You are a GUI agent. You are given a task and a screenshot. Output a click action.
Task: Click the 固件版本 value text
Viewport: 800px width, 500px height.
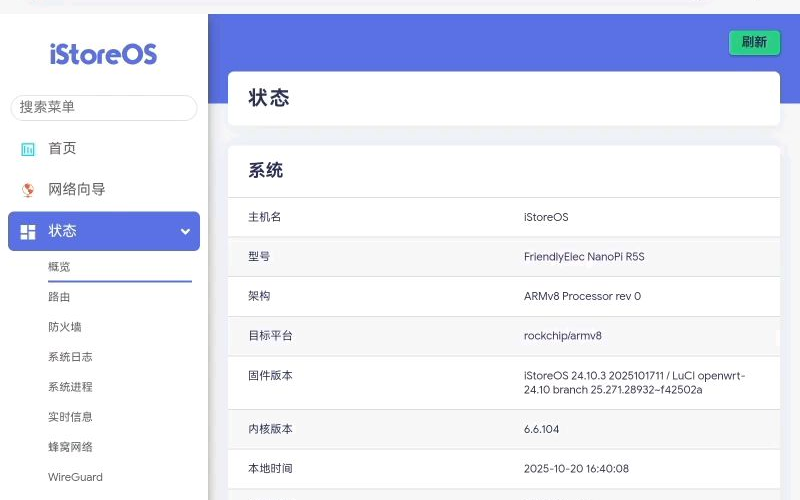(634, 382)
